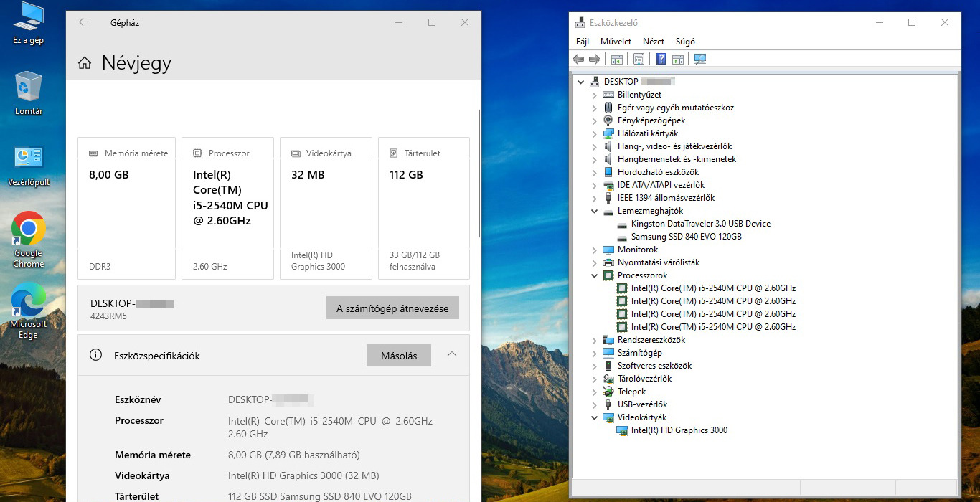Launch the Microsoft Edge desktop shortcut
980x502 pixels.
point(28,311)
